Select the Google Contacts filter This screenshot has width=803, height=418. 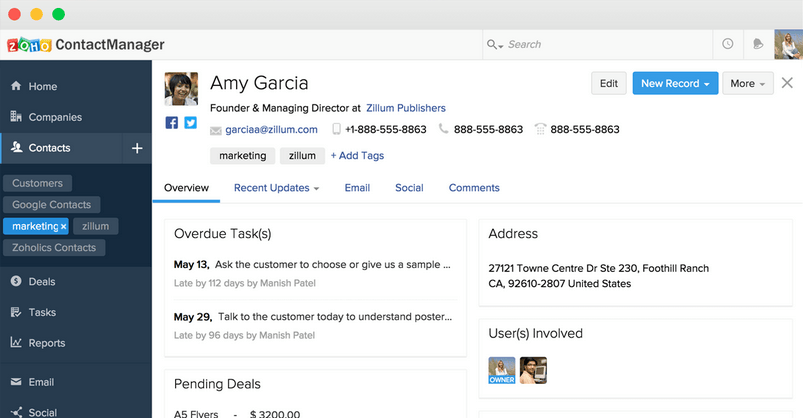pos(51,205)
